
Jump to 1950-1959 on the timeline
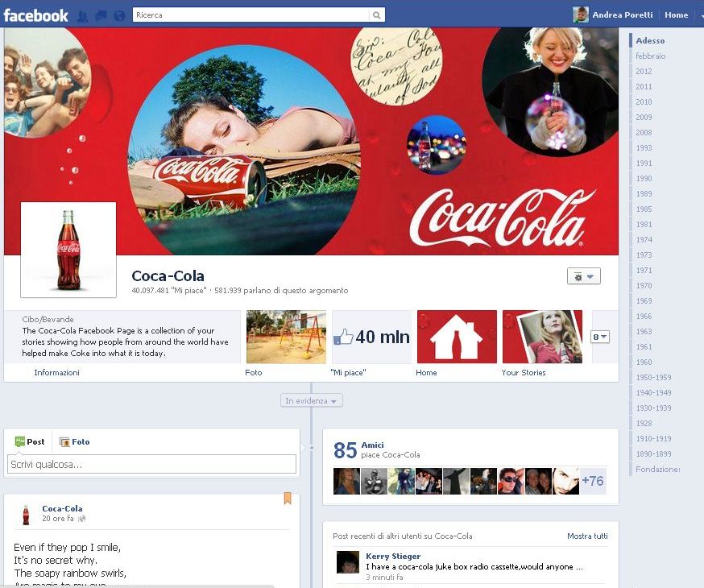coord(654,378)
